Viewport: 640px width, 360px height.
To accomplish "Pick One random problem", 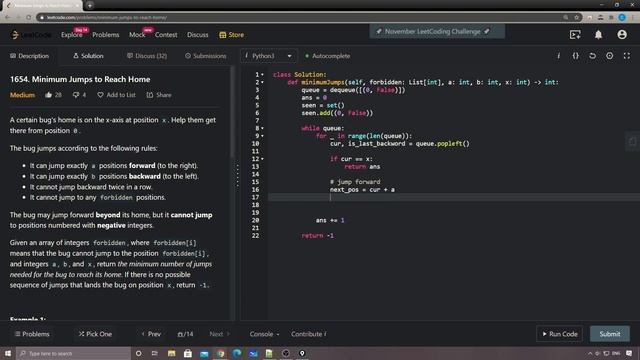I will pos(95,334).
